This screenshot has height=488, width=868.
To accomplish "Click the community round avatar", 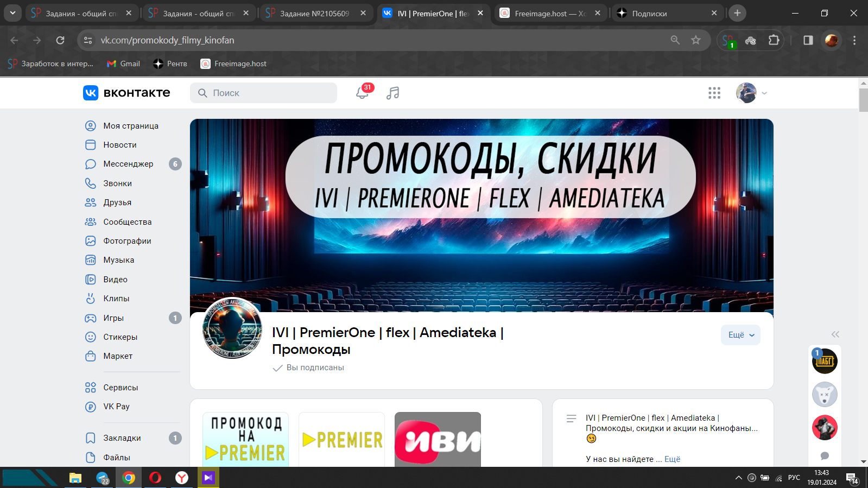I will (232, 328).
